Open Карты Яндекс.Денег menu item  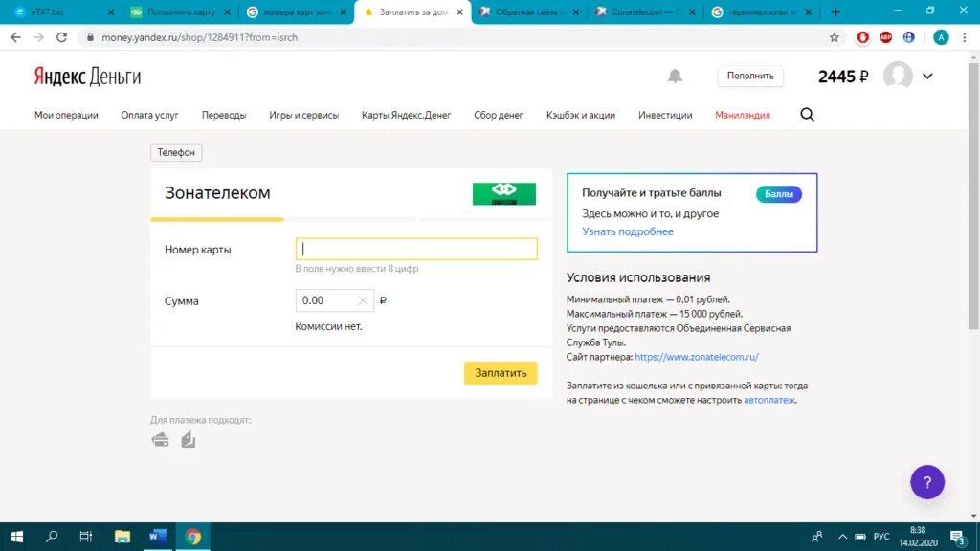click(x=406, y=115)
